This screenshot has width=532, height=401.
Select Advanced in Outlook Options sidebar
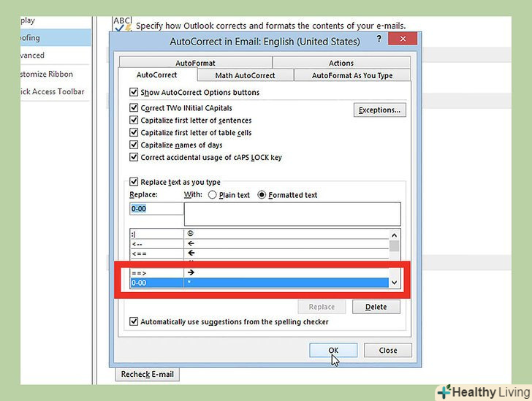pyautogui.click(x=56, y=55)
